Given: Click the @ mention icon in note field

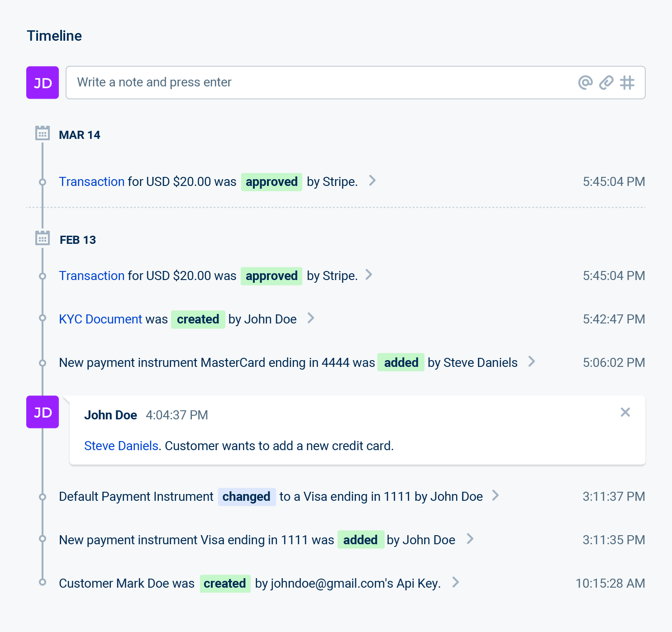Looking at the screenshot, I should (x=585, y=82).
